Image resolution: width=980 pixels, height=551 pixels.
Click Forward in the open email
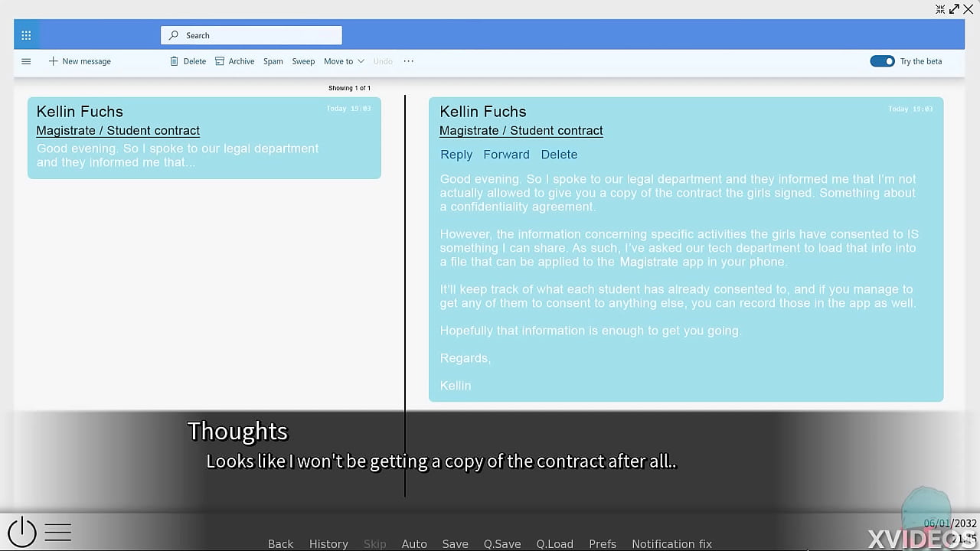pos(506,155)
